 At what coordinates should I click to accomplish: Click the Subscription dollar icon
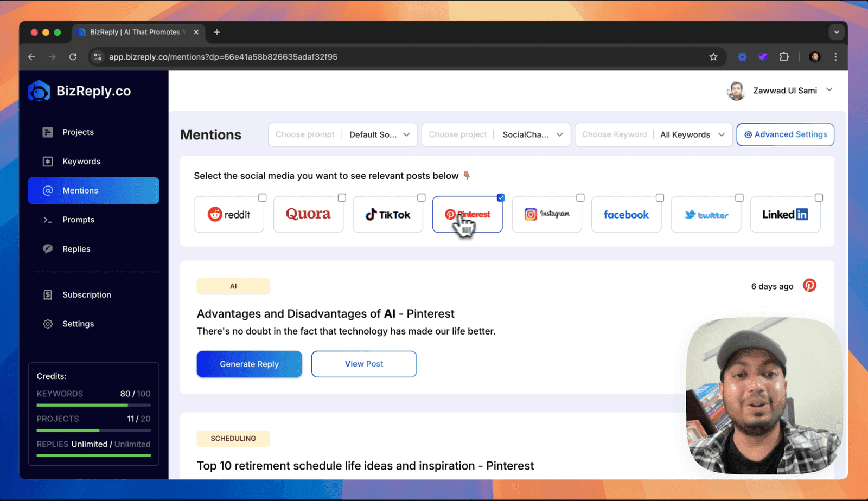click(48, 295)
